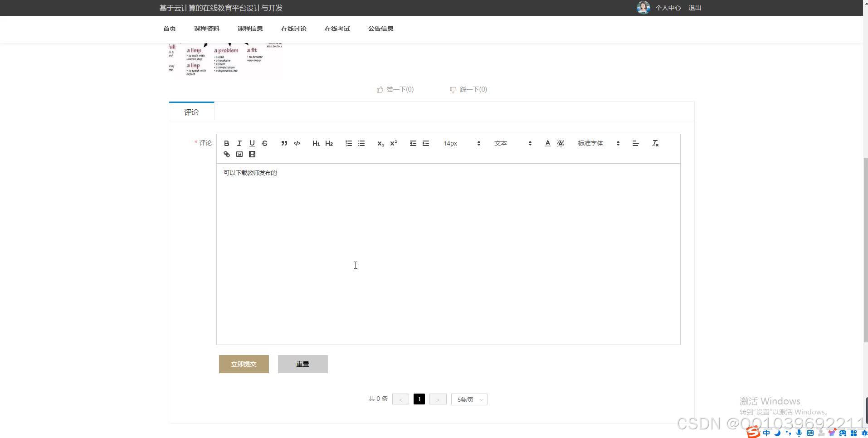Insert a hyperlink in the comment
This screenshot has height=438, width=868.
(226, 154)
